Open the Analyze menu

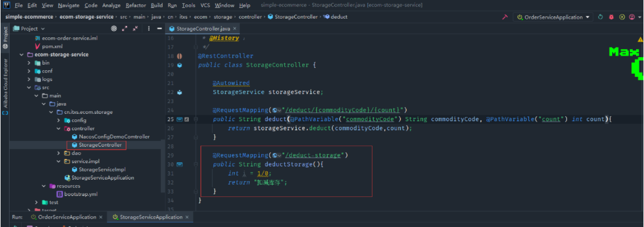[111, 6]
